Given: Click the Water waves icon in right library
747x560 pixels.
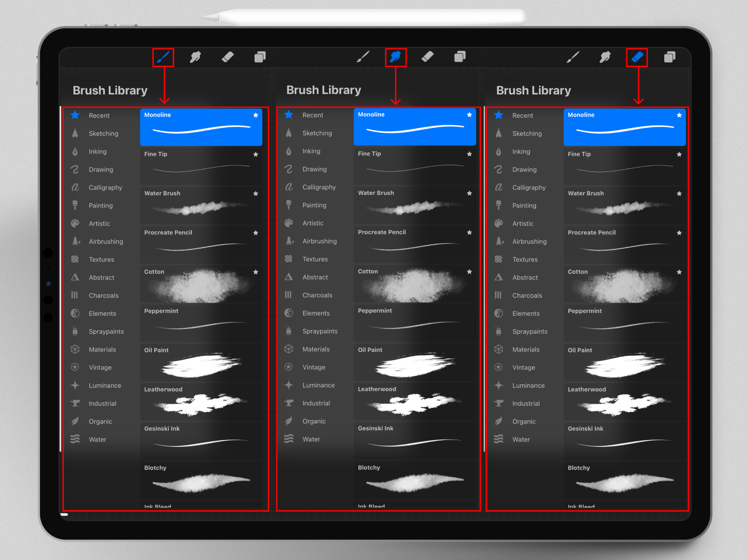Looking at the screenshot, I should (498, 439).
